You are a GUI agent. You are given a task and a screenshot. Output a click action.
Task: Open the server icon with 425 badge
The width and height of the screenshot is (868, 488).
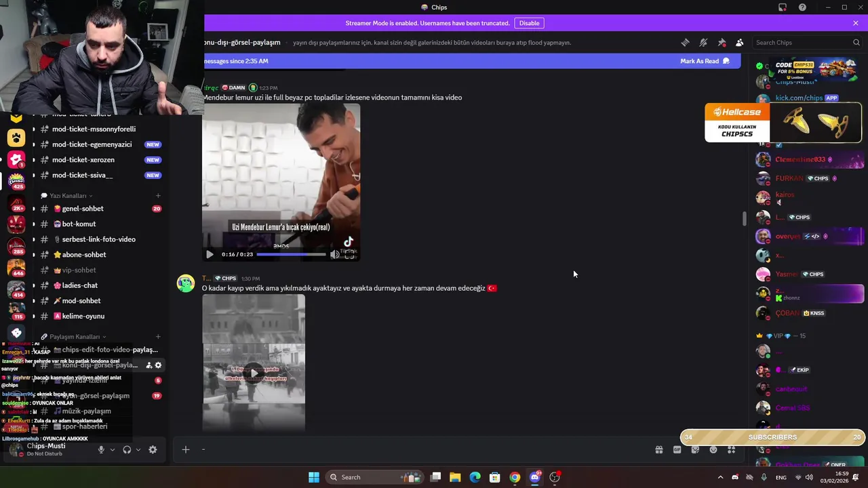[16, 181]
